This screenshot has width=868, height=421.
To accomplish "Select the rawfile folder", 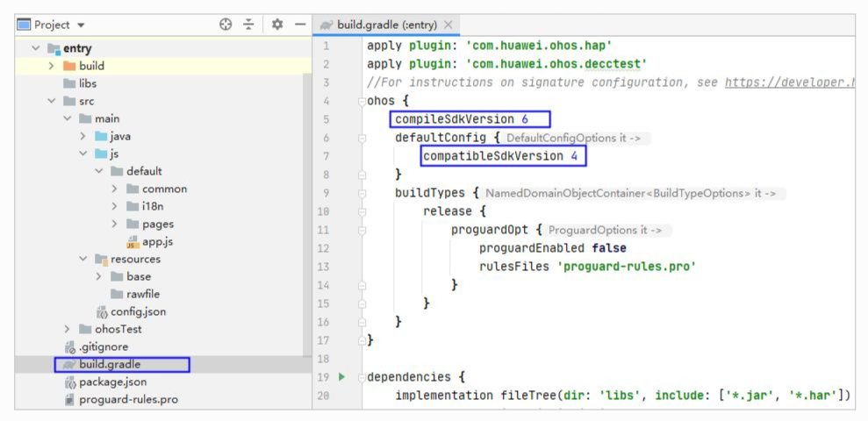I will click(x=143, y=295).
